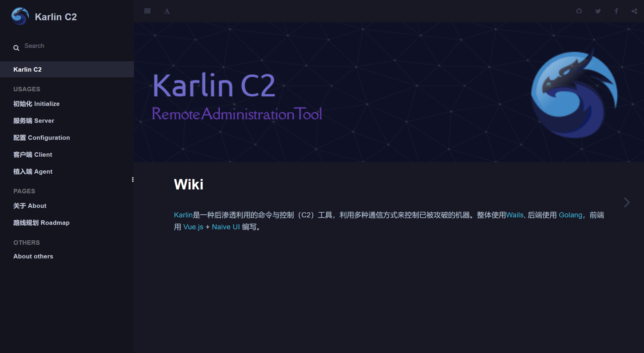Follow the Wails link in the text
This screenshot has height=353, width=644.
tap(514, 215)
